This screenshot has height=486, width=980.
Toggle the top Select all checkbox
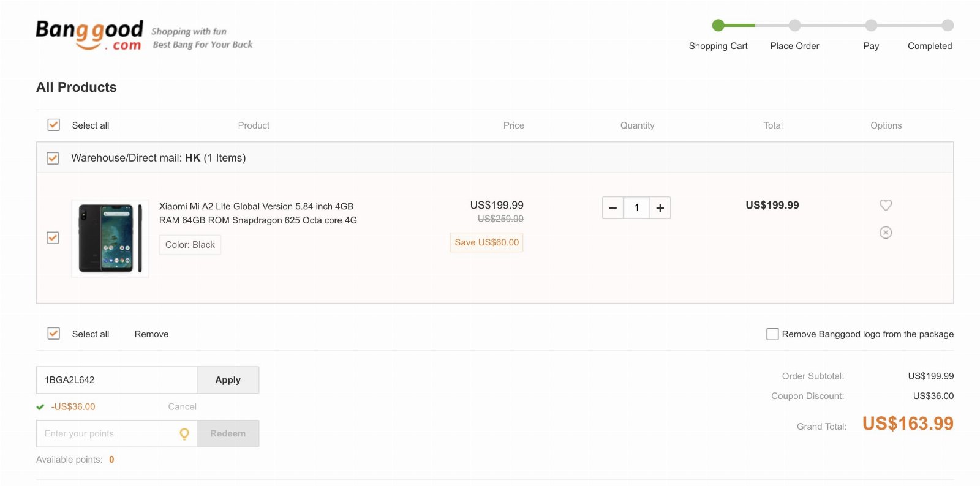[x=54, y=125]
